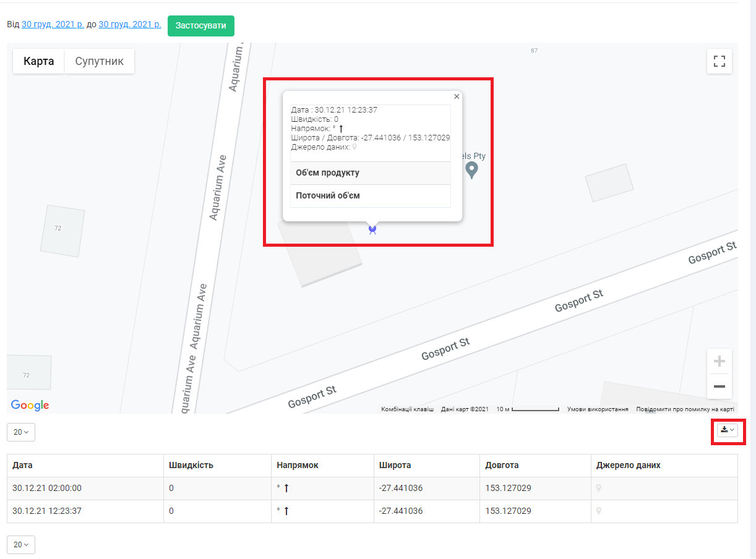This screenshot has width=756, height=559.
Task: Open the top rows-per-page 20 dropdown
Action: pos(21,432)
